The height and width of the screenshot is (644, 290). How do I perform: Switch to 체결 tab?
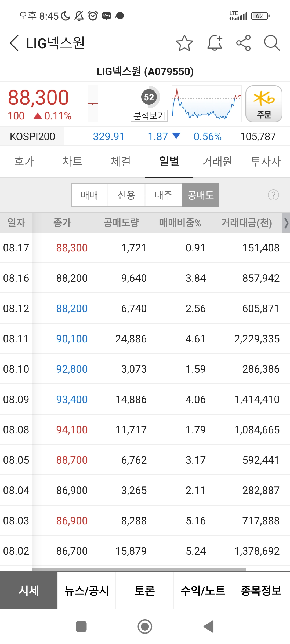[x=121, y=161]
